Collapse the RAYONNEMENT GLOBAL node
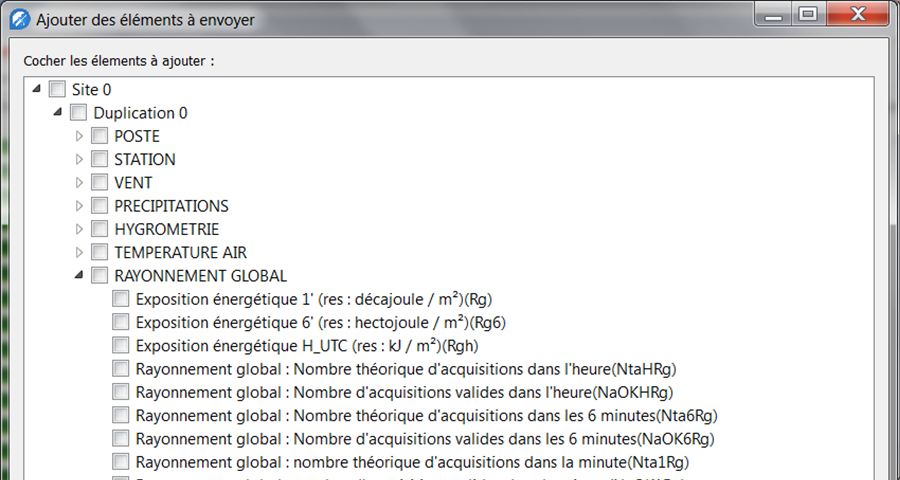 tap(80, 275)
